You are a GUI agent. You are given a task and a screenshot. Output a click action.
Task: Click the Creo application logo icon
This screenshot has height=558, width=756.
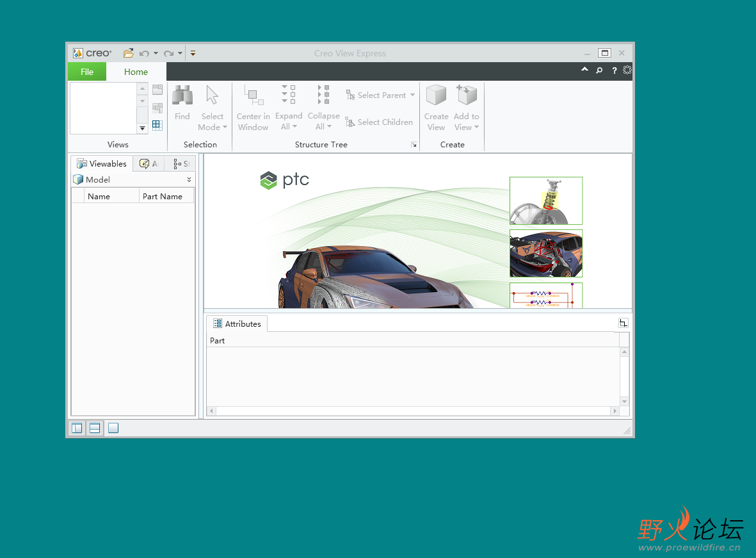tap(77, 53)
